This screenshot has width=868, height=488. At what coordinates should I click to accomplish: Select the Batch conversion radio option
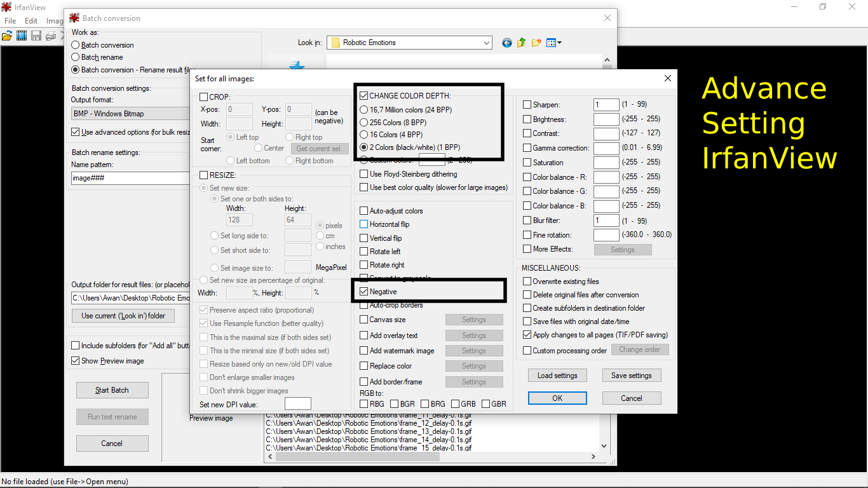[x=76, y=45]
